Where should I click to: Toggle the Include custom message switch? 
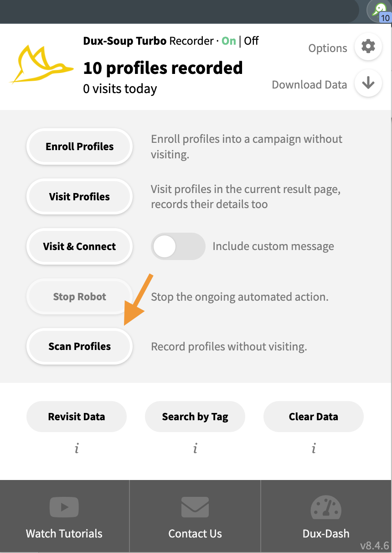(x=178, y=246)
